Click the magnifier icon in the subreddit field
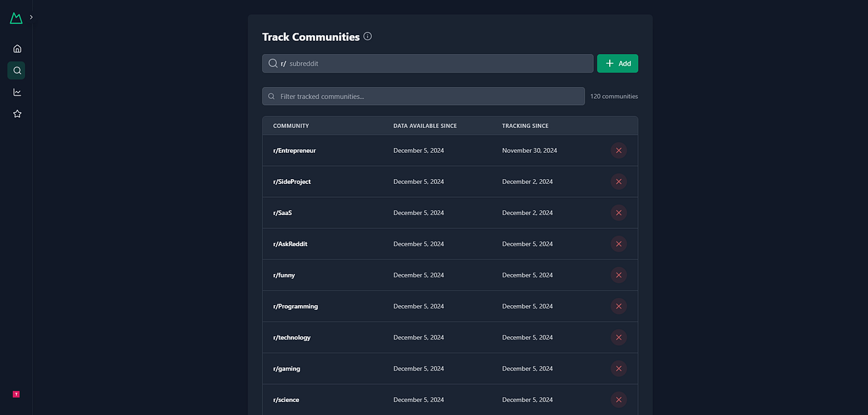The image size is (868, 415). click(x=273, y=64)
